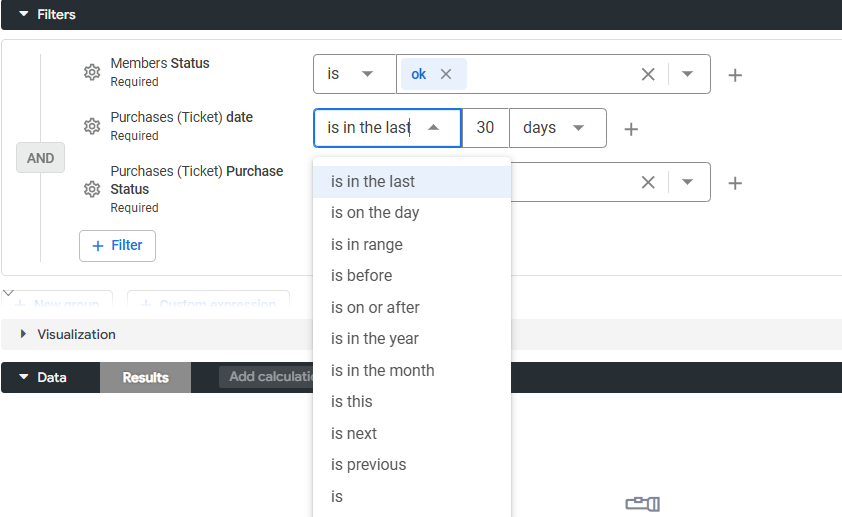Select 'is in the year' option

pos(412,339)
